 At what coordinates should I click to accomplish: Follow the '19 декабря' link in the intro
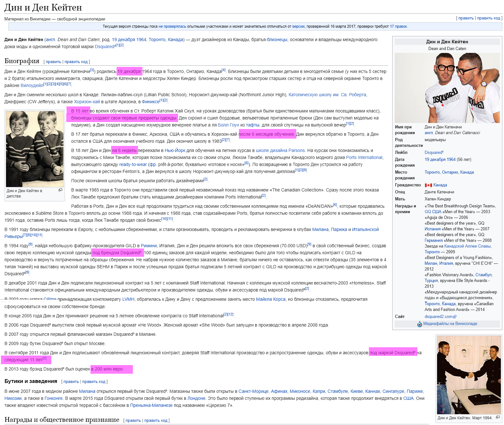click(x=123, y=40)
